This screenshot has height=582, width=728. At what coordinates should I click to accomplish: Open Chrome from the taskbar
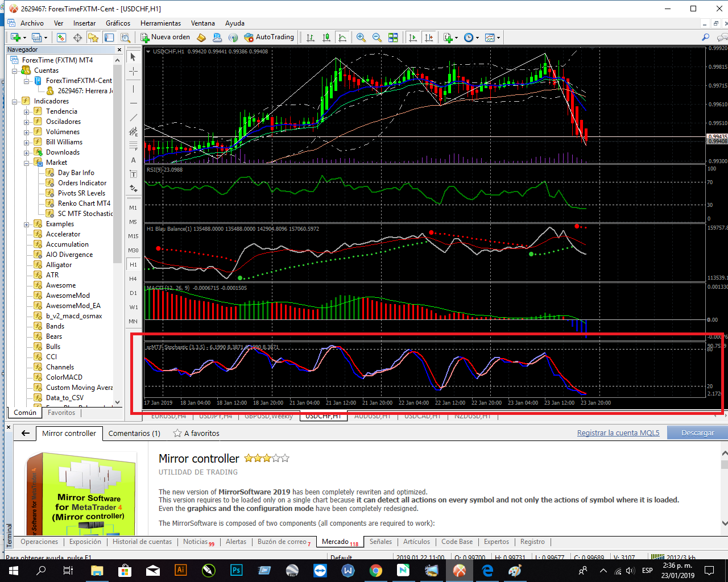pyautogui.click(x=375, y=570)
